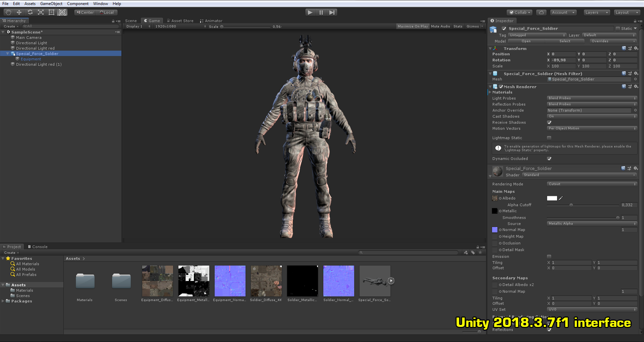The height and width of the screenshot is (342, 644).
Task: Open the Mesh Renderer preset selector icon
Action: [x=630, y=87]
